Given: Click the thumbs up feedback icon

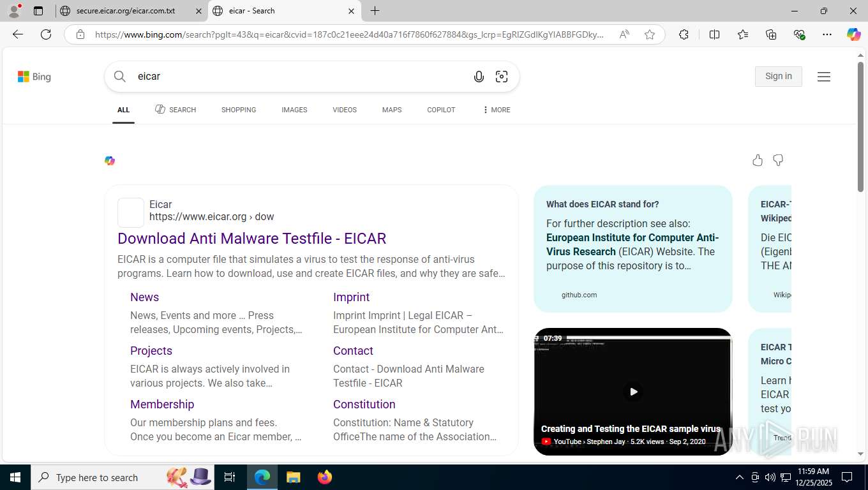Looking at the screenshot, I should [758, 160].
